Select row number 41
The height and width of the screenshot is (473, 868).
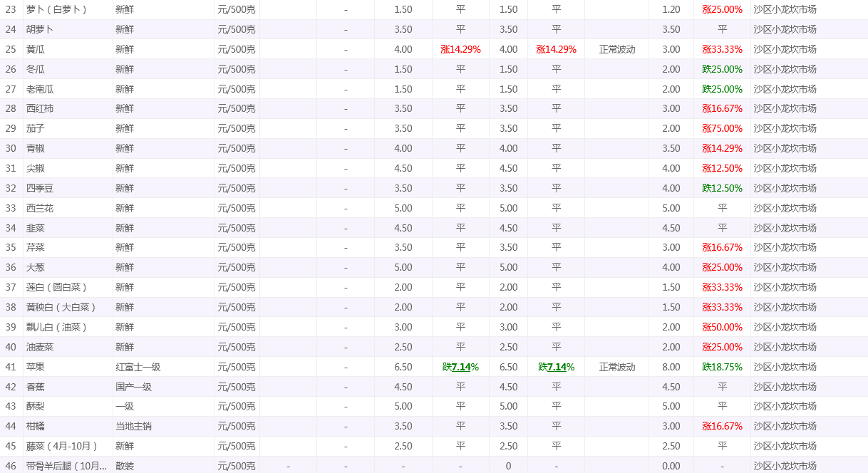pos(11,367)
